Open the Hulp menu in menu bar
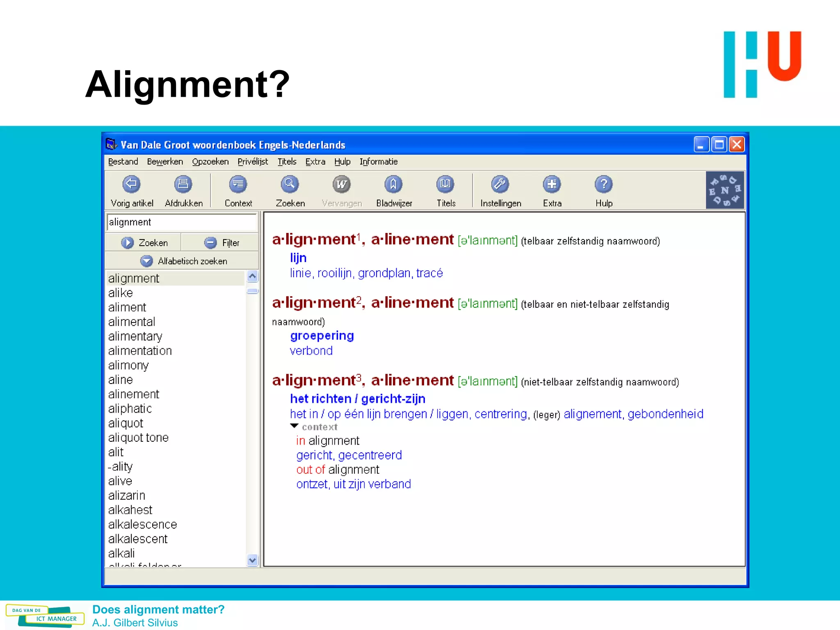 pos(342,162)
